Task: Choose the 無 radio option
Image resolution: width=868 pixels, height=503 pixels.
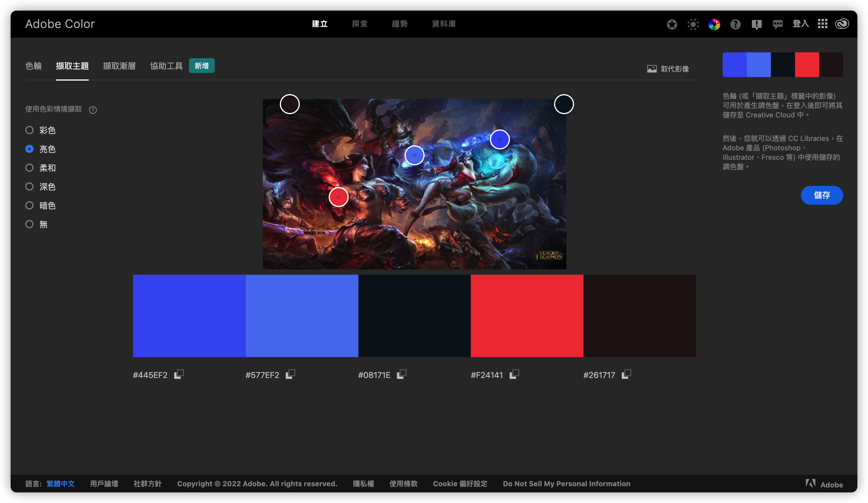Action: pyautogui.click(x=36, y=224)
